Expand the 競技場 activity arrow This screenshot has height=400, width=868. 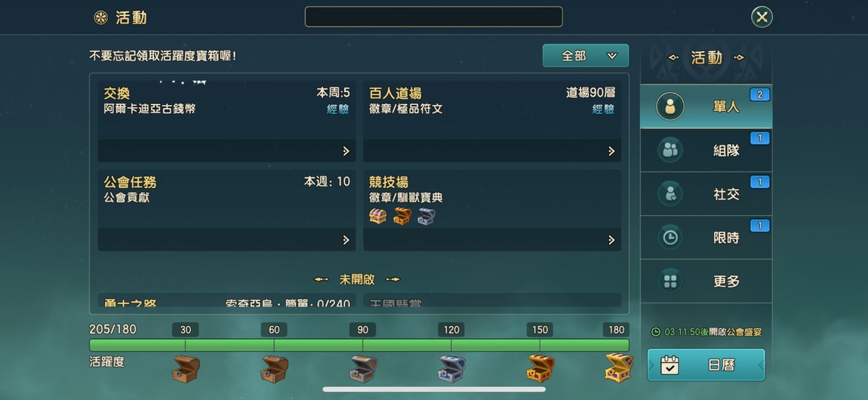coord(611,239)
